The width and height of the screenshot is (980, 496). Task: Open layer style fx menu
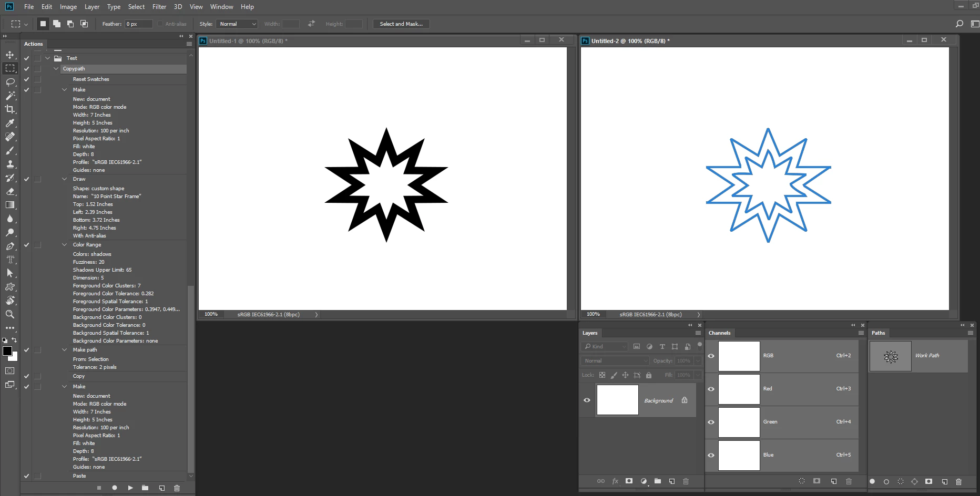(615, 481)
